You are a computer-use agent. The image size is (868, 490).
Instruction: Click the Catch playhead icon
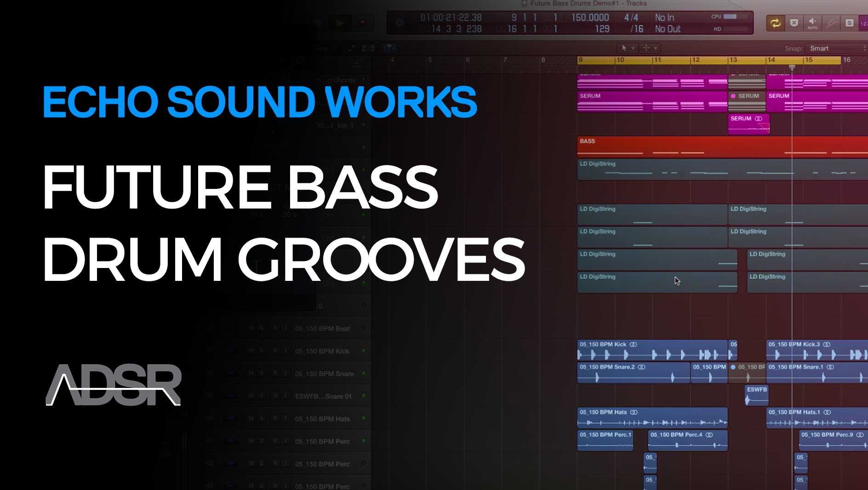click(389, 48)
